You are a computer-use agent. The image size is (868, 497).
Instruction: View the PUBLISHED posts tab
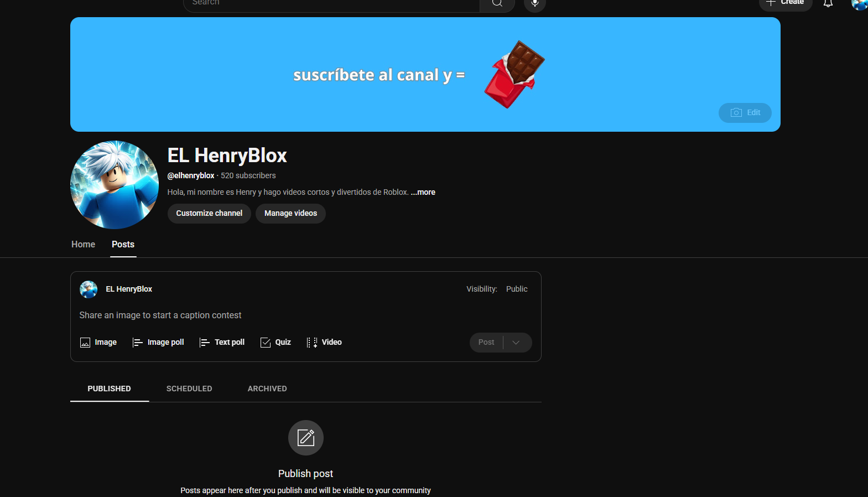click(110, 389)
